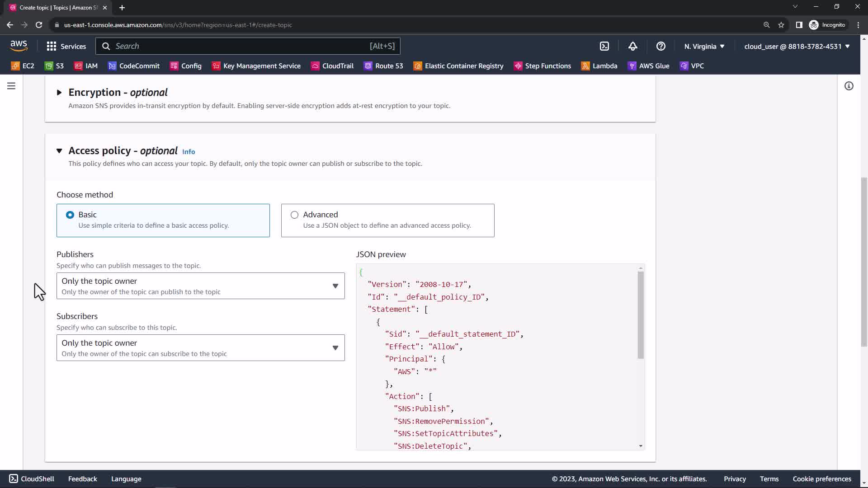
Task: Click the Feedback link in footer
Action: coord(82,479)
